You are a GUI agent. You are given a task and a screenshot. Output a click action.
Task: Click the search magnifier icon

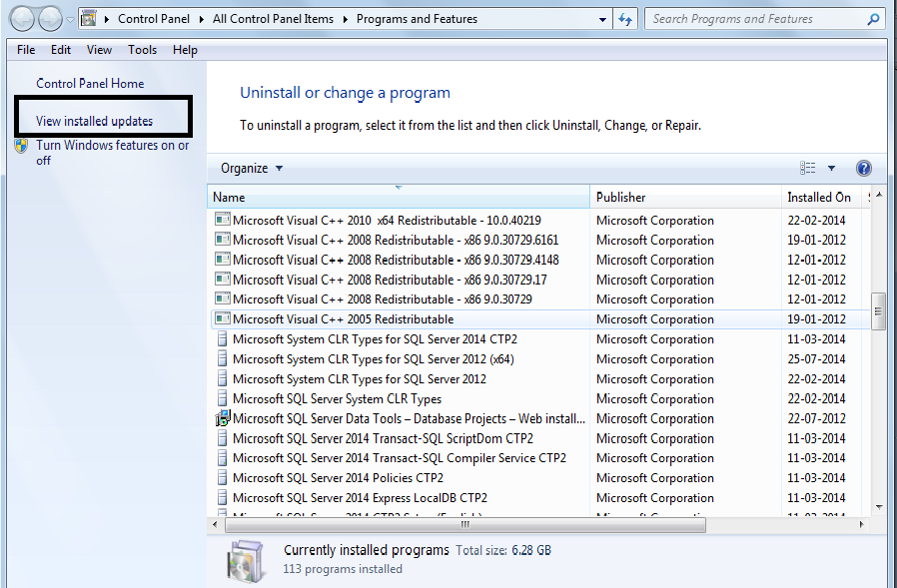(x=873, y=19)
